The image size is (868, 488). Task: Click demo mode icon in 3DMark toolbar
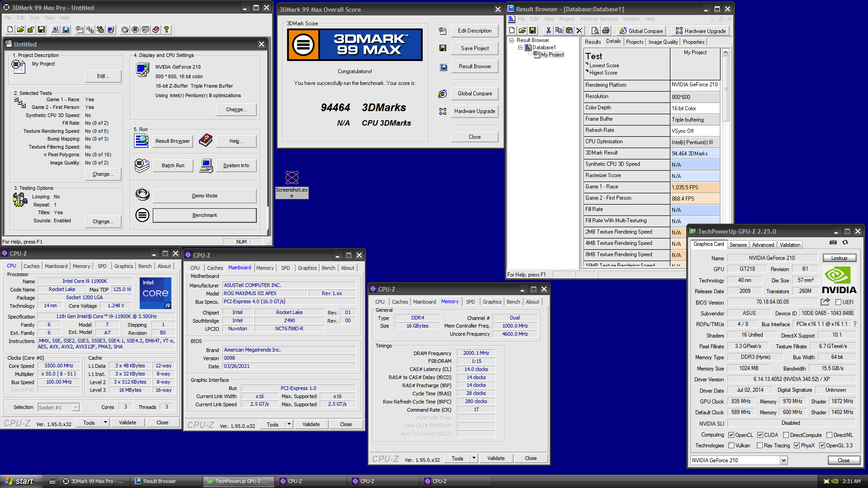pos(125,30)
